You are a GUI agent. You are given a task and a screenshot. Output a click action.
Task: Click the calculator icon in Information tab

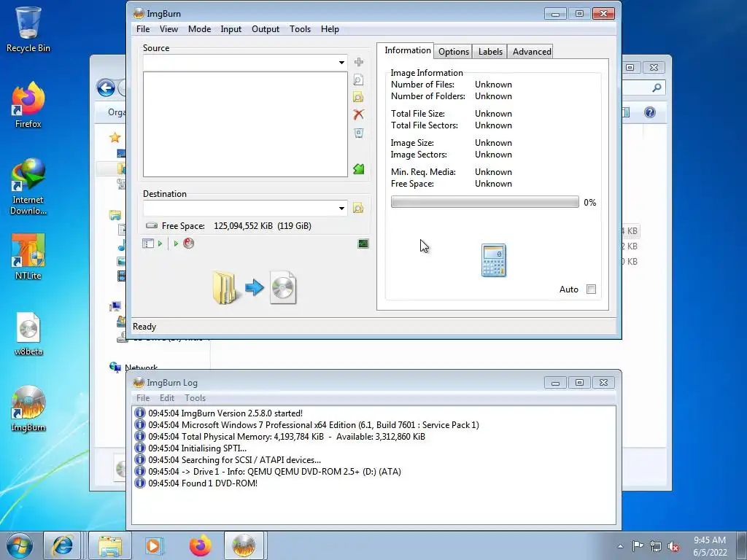point(494,260)
